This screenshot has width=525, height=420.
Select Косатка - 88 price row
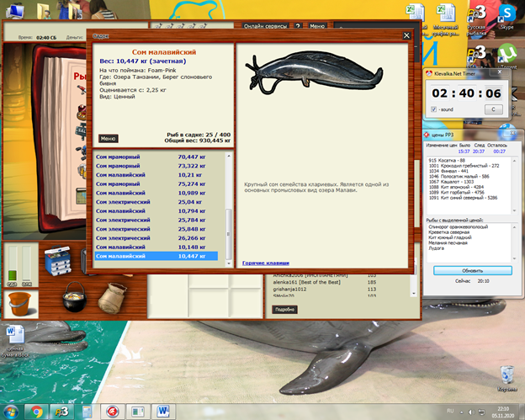pyautogui.click(x=447, y=161)
